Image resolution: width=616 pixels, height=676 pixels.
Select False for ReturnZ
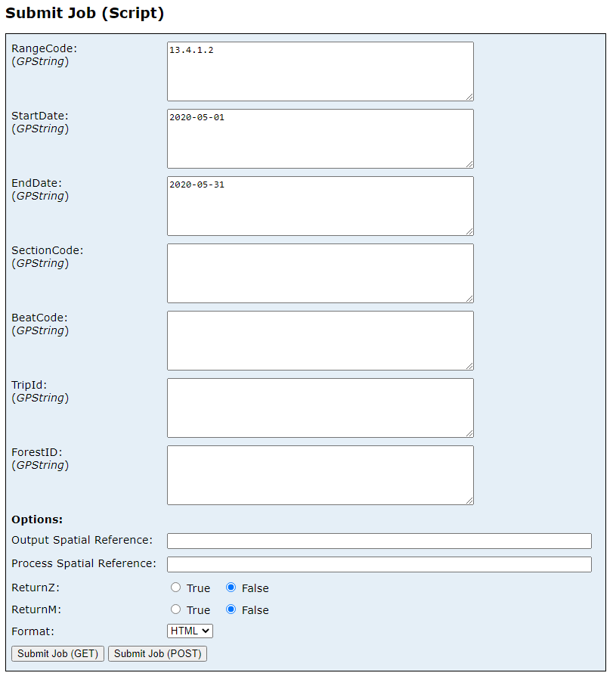click(231, 588)
